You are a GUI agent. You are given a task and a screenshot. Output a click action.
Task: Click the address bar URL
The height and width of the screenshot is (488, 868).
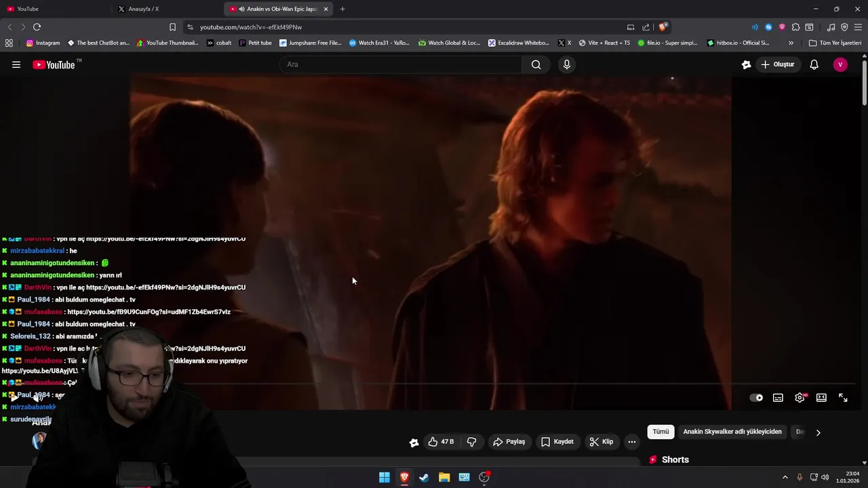(251, 27)
